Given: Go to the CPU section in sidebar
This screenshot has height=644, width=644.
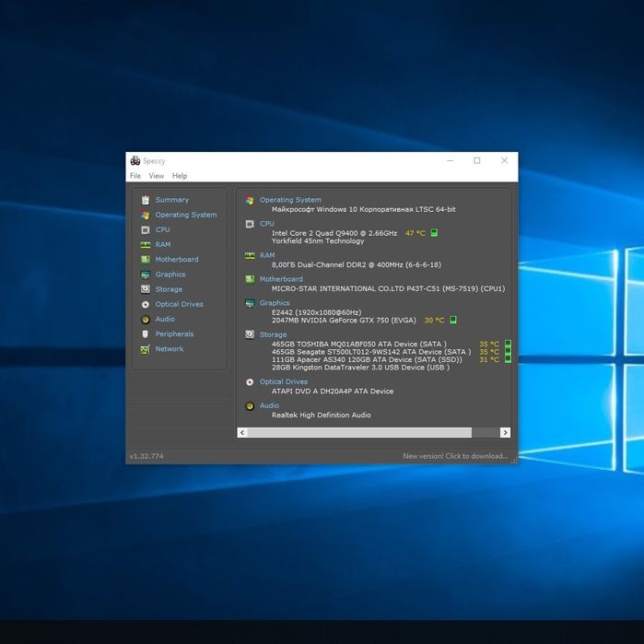Looking at the screenshot, I should click(x=162, y=230).
